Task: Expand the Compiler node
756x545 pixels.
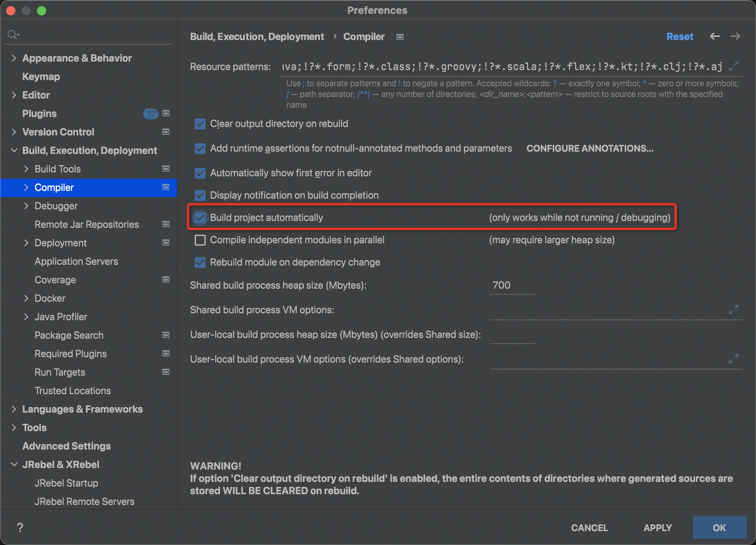Action: tap(26, 187)
